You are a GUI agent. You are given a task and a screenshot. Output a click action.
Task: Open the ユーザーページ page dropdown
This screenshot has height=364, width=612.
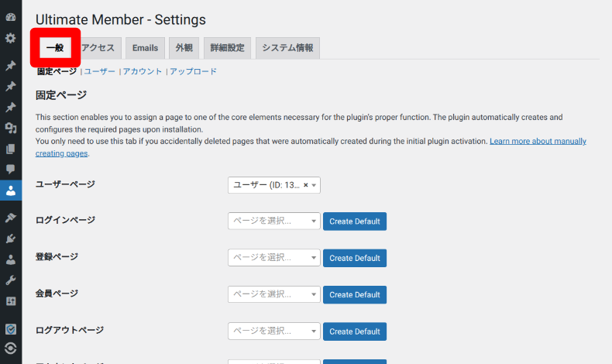tap(274, 185)
